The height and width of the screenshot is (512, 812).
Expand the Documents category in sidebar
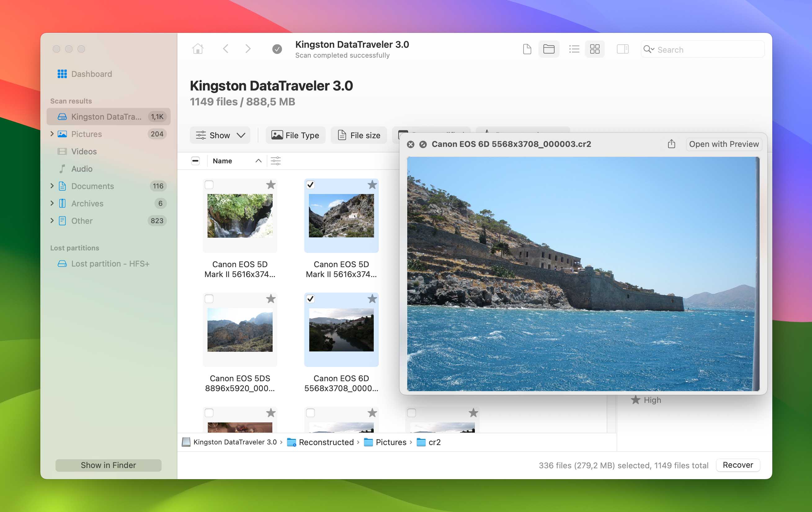(52, 186)
